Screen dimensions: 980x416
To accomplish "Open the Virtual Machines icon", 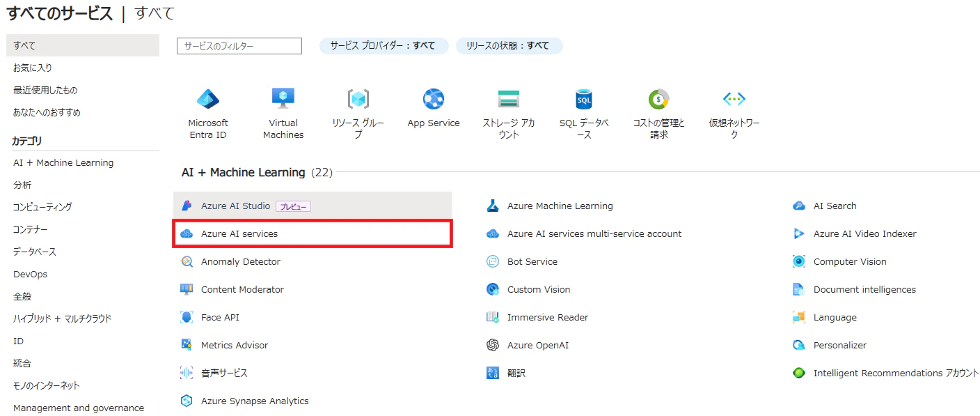I will (283, 99).
